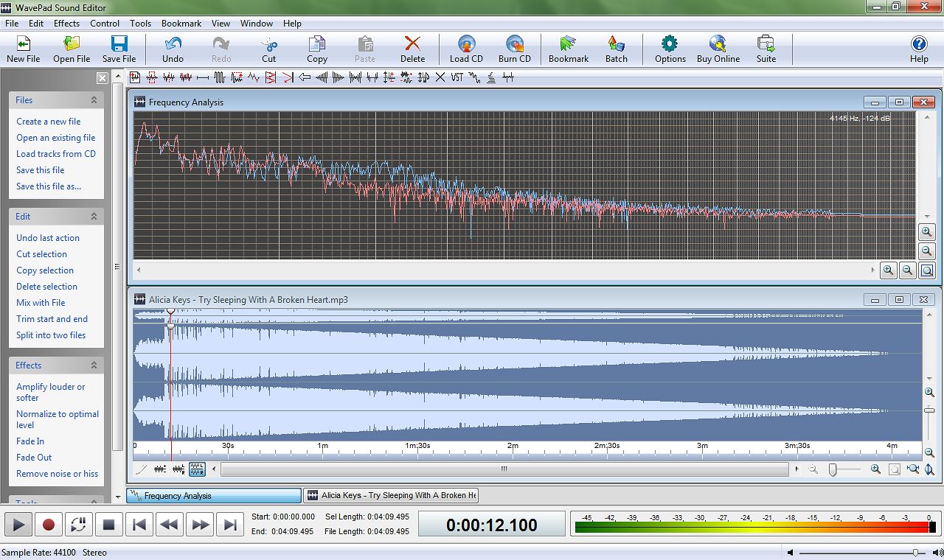The height and width of the screenshot is (560, 944).
Task: Click the waveform horizontal scrollbar
Action: point(504,469)
